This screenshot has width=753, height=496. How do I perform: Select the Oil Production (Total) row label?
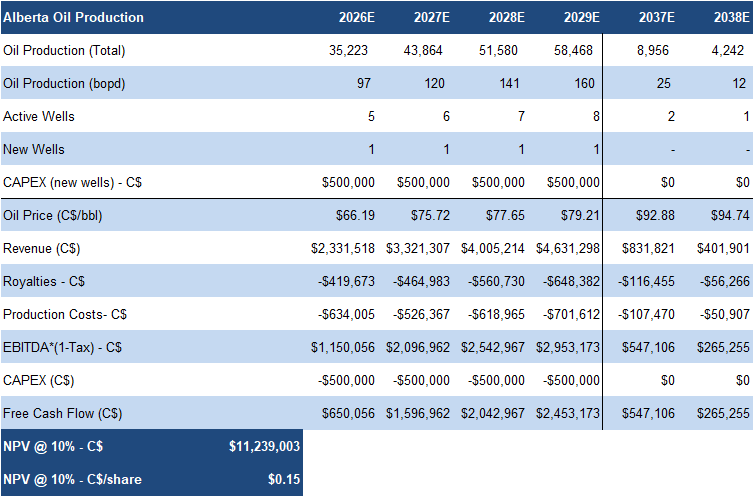point(64,50)
